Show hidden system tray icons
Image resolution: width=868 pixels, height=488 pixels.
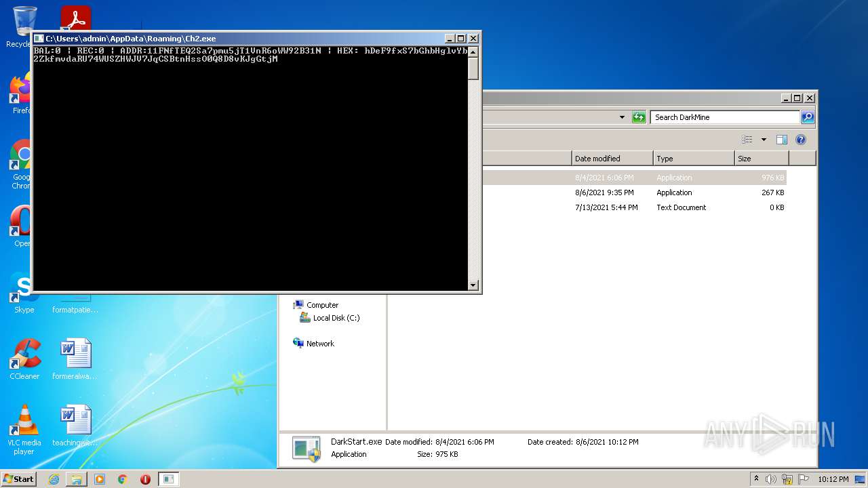coord(756,479)
